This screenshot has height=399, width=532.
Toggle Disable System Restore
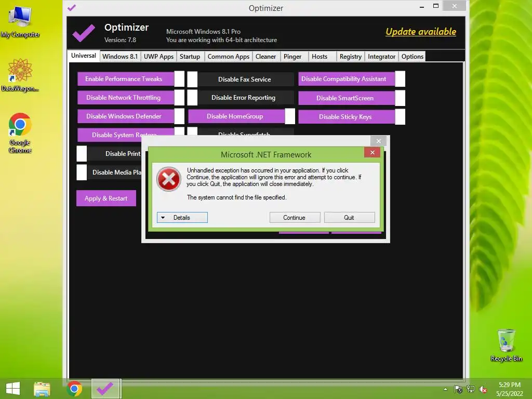click(x=130, y=135)
